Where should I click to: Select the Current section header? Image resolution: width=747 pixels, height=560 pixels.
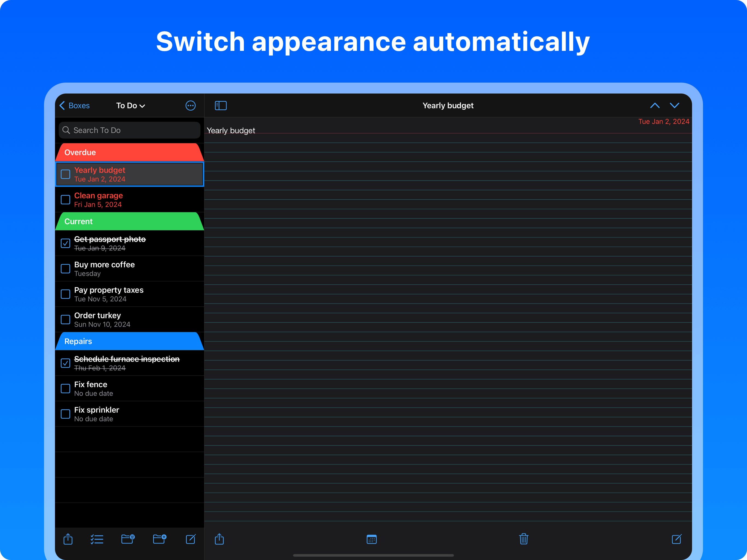pyautogui.click(x=129, y=221)
